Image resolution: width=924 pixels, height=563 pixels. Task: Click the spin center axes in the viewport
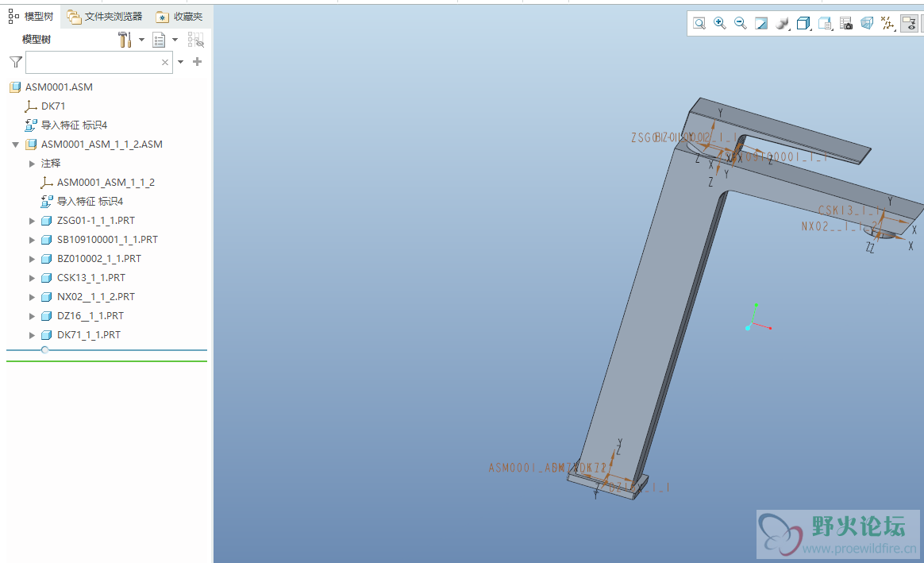pos(757,318)
